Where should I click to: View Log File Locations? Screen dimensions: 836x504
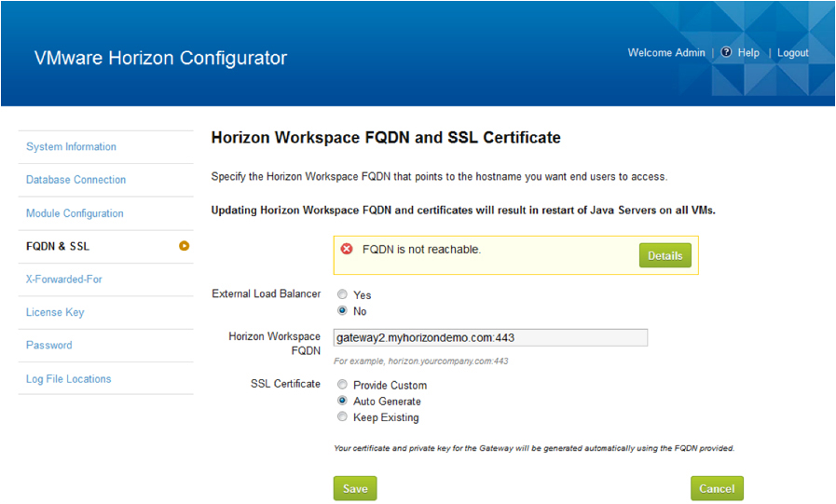point(68,379)
